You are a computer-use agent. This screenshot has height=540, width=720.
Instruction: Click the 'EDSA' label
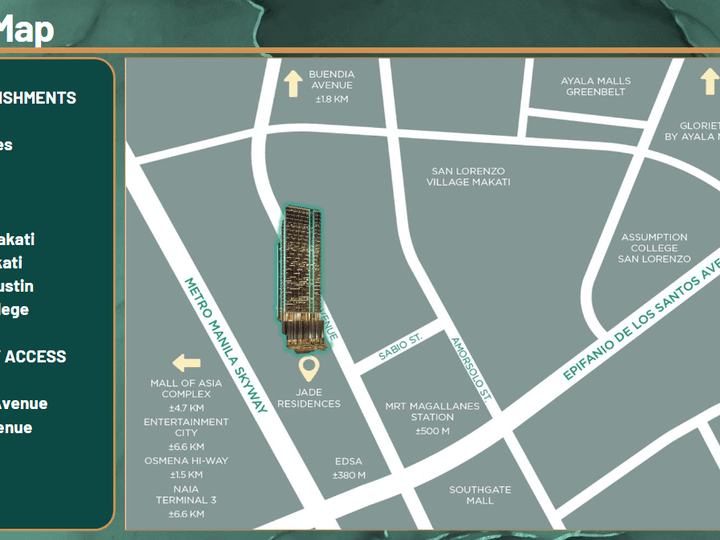(x=349, y=461)
